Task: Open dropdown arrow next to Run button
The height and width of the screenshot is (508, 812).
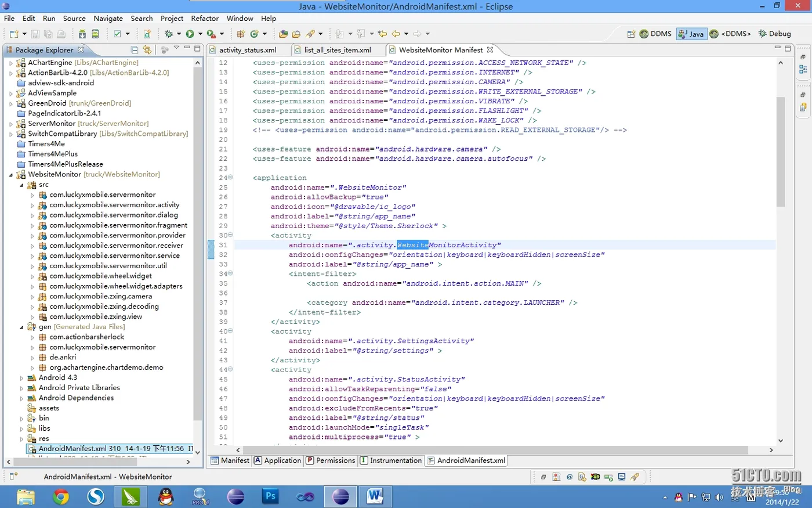Action: (x=200, y=34)
